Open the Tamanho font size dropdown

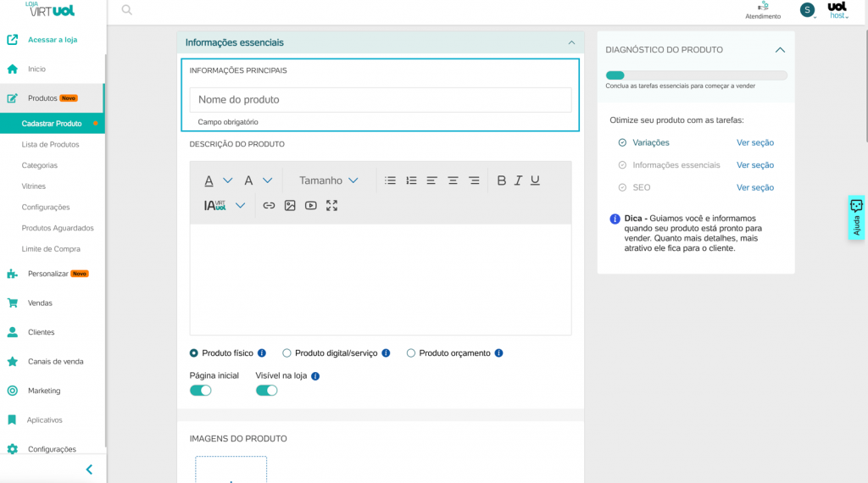(329, 180)
